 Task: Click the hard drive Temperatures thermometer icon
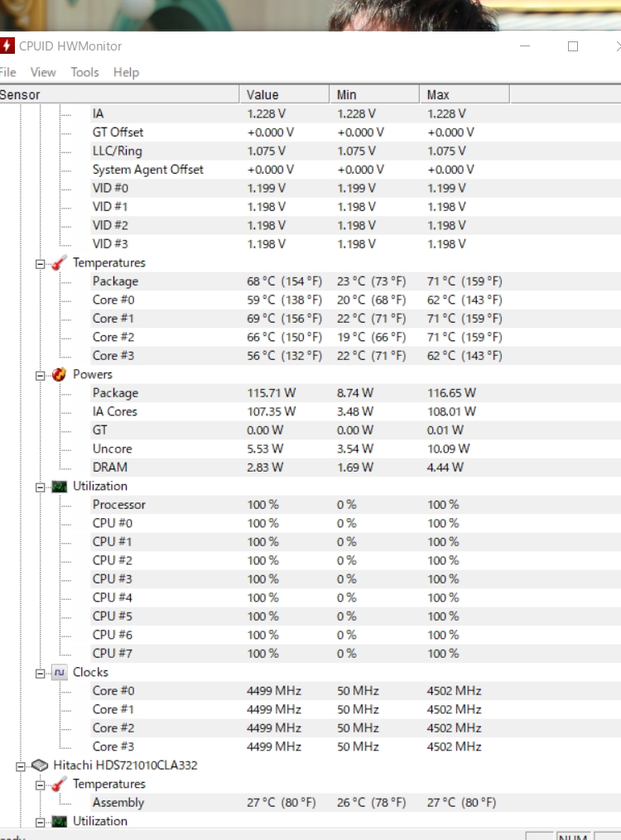click(59, 785)
